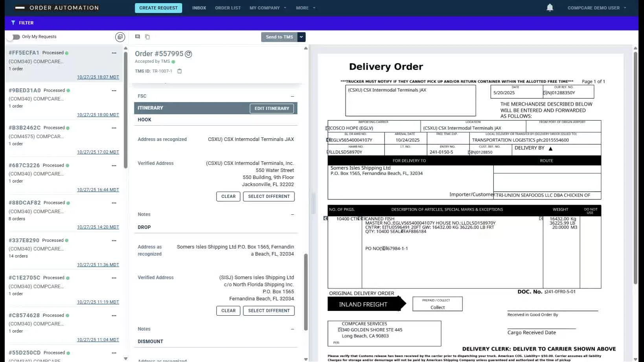The height and width of the screenshot is (362, 644).
Task: Click Create Request button
Action: coord(158,8)
